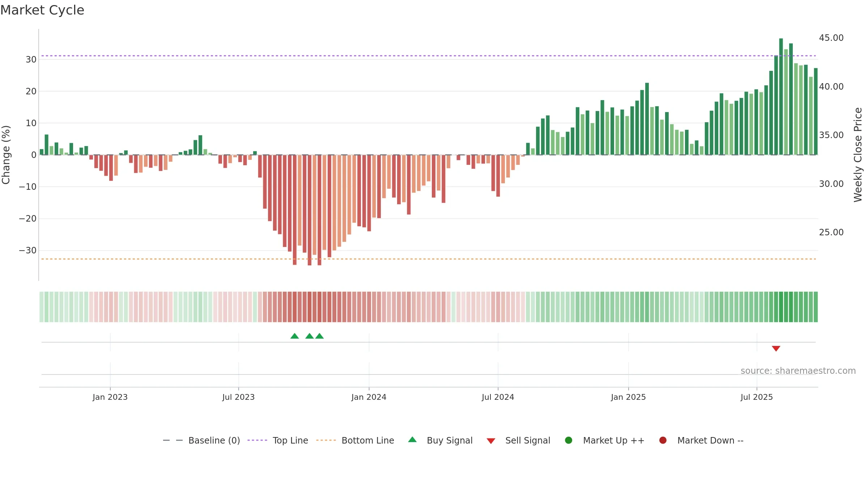Toggle the Bottom Line legend entry
This screenshot has height=488, width=868.
tap(355, 440)
